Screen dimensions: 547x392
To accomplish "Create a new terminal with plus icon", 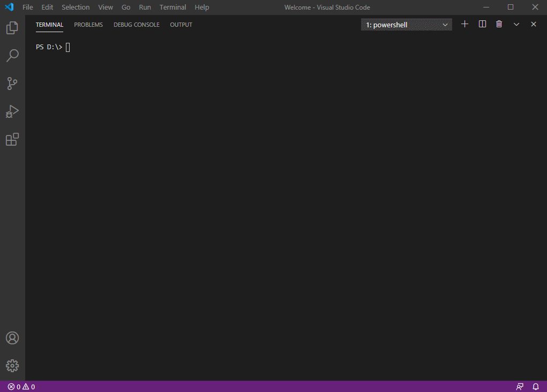I will (464, 24).
